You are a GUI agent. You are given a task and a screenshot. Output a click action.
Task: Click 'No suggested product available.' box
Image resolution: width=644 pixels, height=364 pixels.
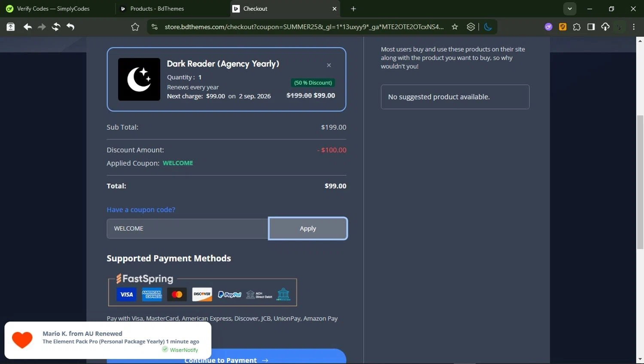pos(455,97)
